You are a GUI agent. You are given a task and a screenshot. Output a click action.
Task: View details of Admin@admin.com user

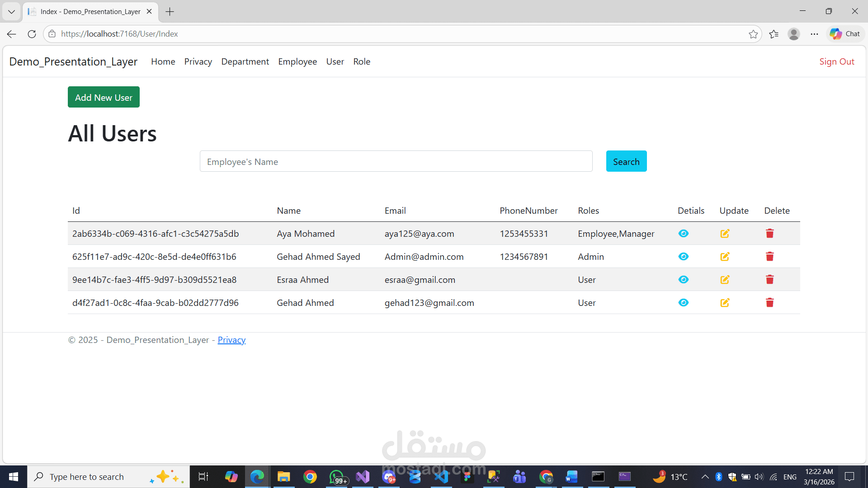click(x=683, y=257)
